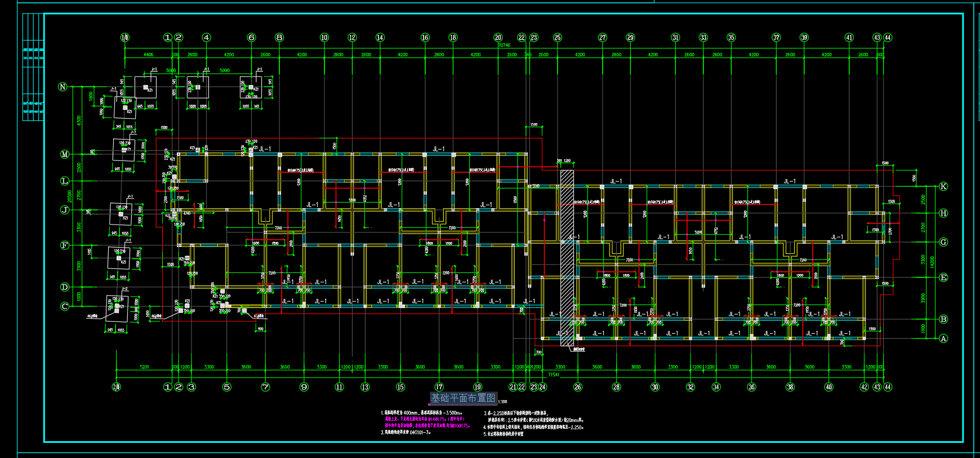
Task: Select grid axis bubble 4
Action: tap(207, 38)
